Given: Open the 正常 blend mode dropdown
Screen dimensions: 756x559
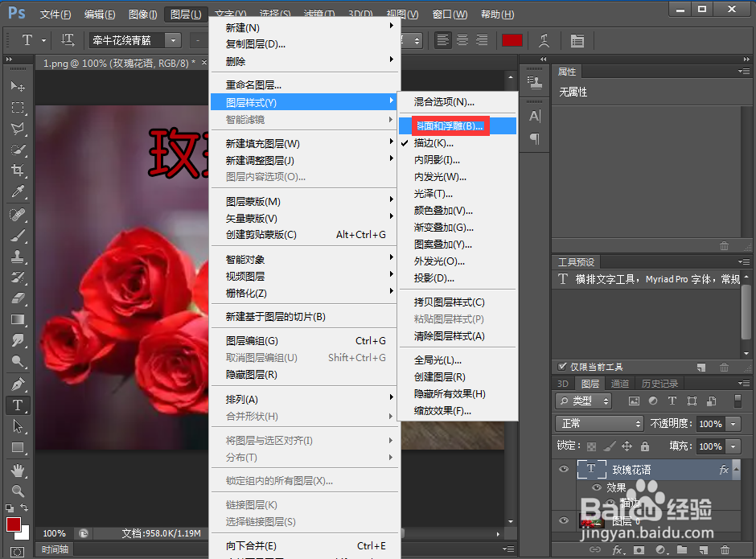Looking at the screenshot, I should 599,423.
